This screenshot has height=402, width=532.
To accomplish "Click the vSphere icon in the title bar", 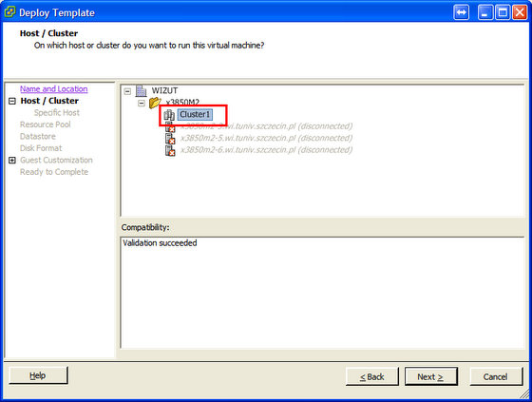I will click(9, 12).
